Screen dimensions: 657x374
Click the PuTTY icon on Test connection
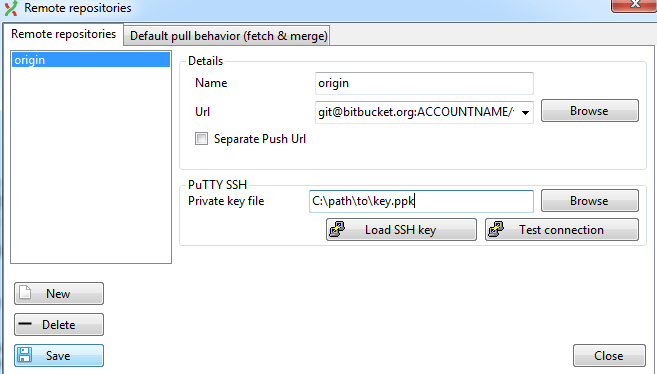tap(496, 229)
